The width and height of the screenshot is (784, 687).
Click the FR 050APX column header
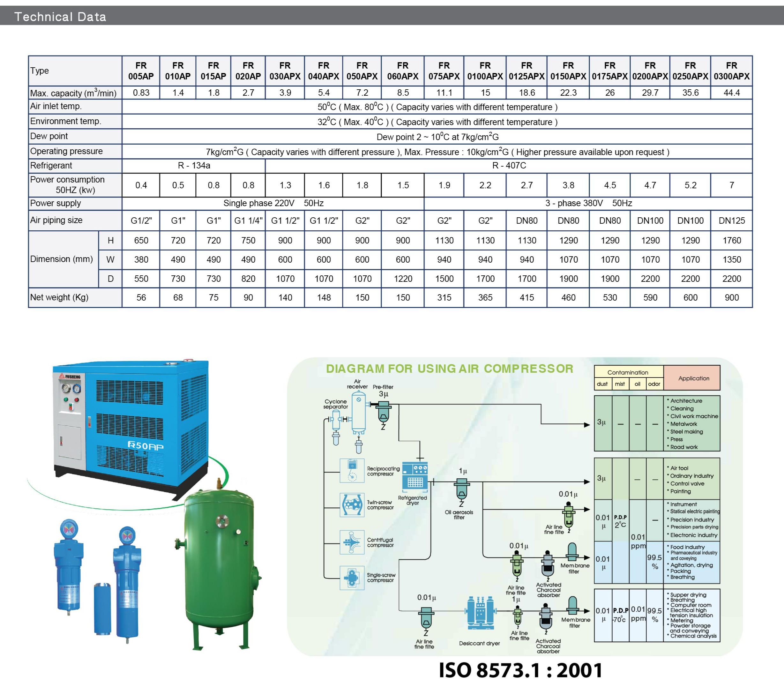click(x=362, y=71)
